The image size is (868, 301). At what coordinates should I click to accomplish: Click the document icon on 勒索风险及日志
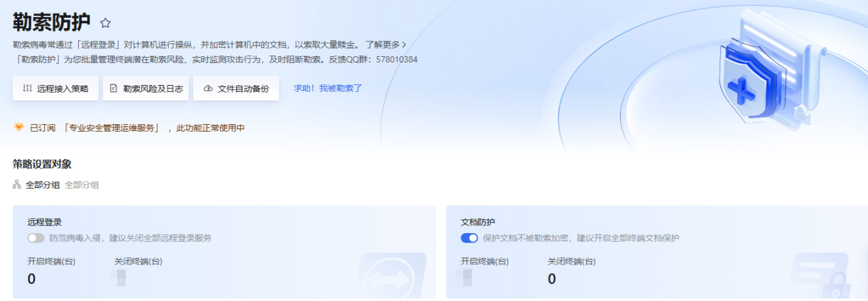point(114,88)
